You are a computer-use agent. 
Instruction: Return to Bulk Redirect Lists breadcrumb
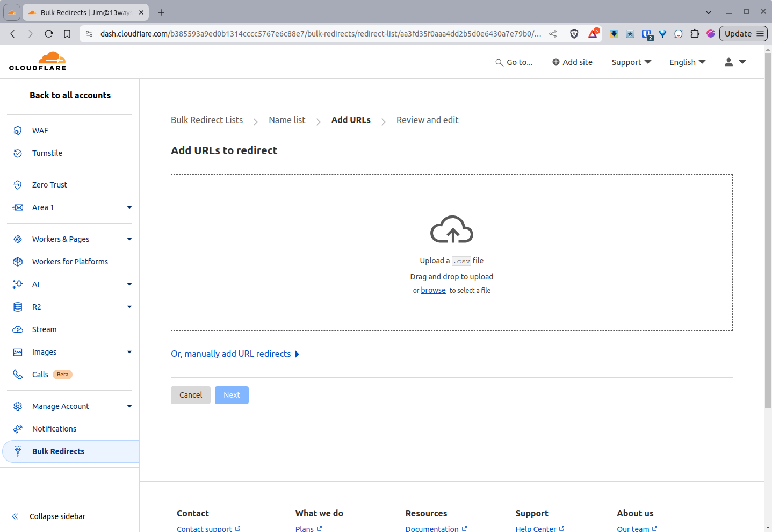pos(206,120)
